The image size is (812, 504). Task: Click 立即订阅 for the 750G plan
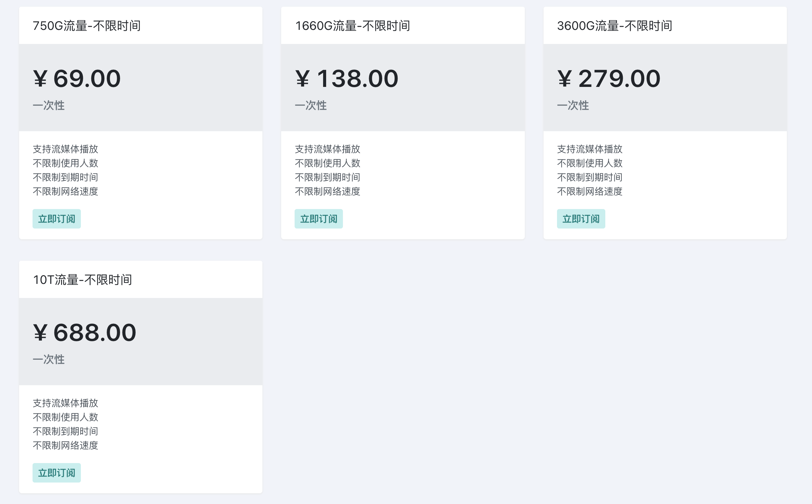56,219
